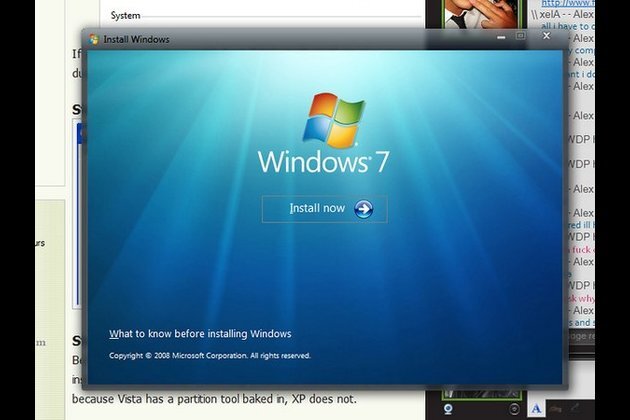
Task: Click the round icon left of the font button
Action: click(515, 407)
